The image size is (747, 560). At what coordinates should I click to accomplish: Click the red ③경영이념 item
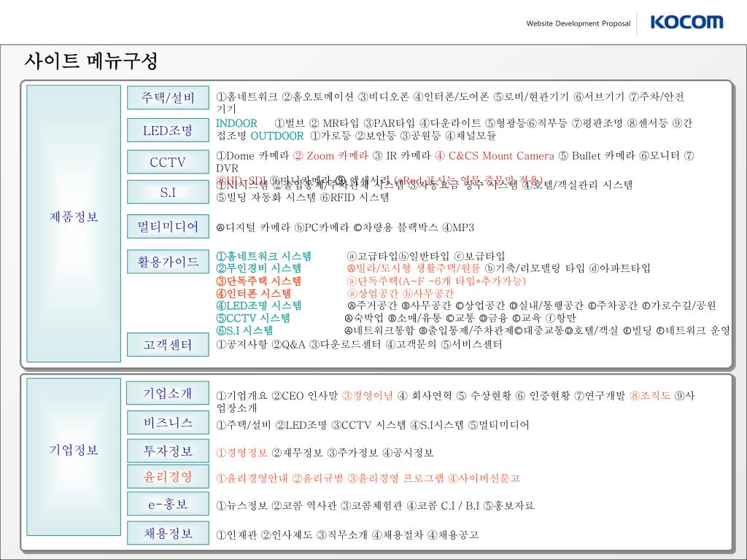point(368,396)
